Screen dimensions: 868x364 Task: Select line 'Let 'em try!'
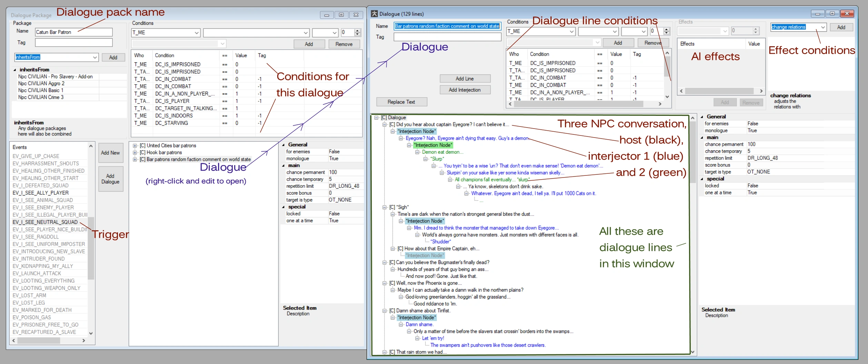point(433,338)
